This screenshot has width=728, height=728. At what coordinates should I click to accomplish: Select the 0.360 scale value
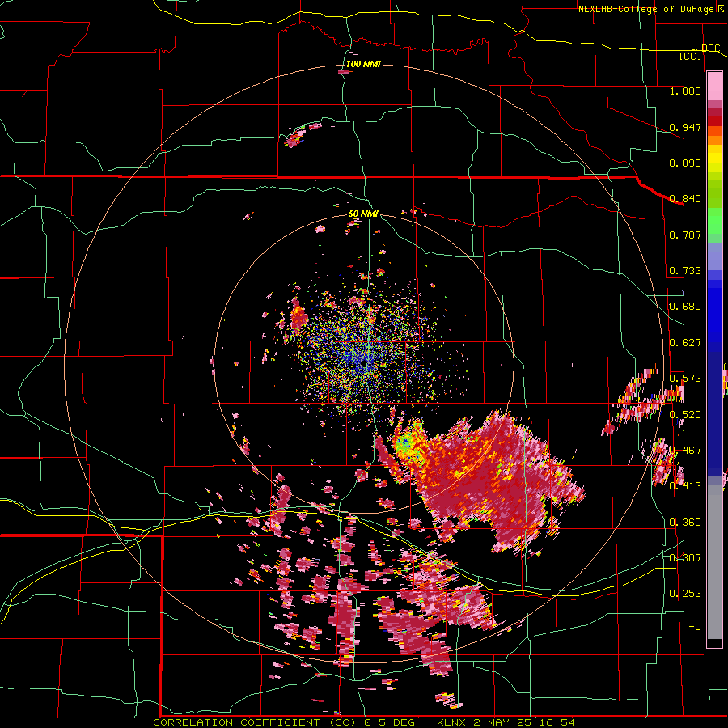[685, 523]
